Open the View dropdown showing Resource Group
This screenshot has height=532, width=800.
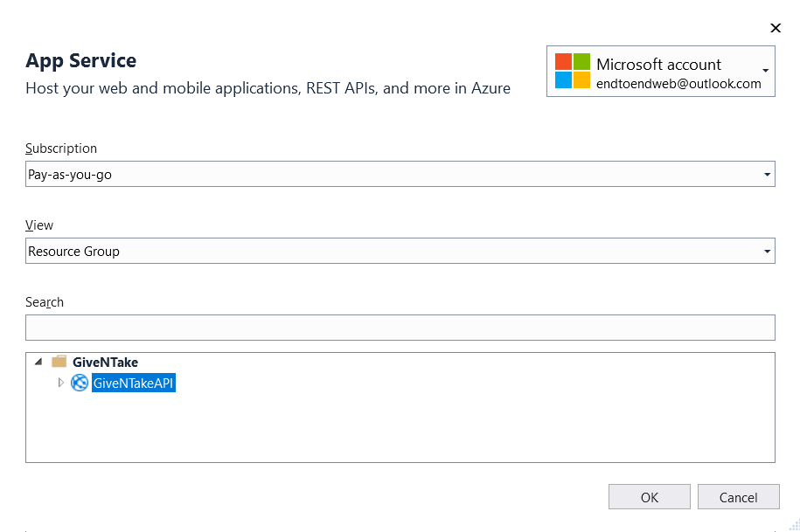[x=400, y=252]
